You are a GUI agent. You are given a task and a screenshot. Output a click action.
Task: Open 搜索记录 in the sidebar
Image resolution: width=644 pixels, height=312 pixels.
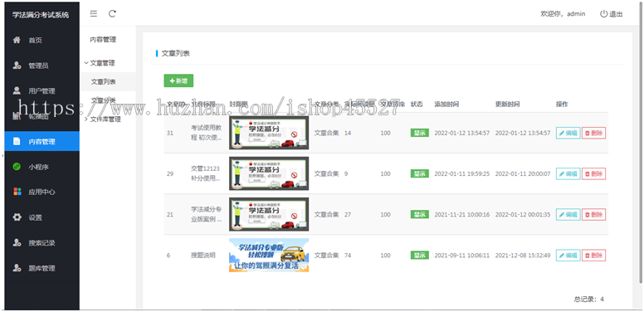pyautogui.click(x=41, y=242)
